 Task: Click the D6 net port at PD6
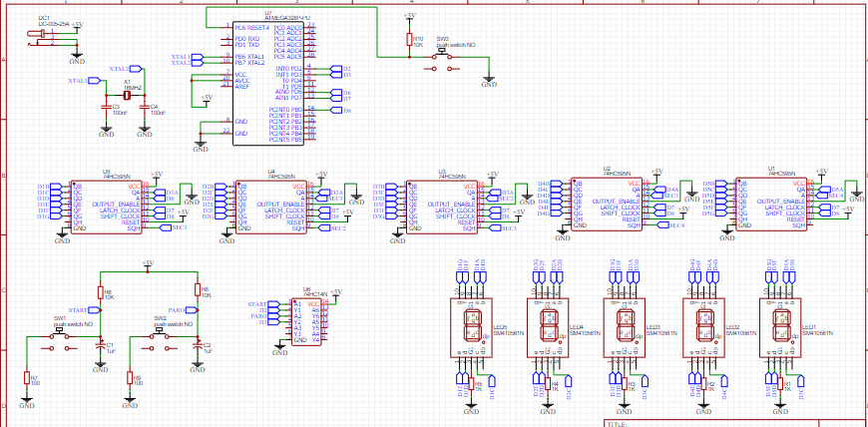341,93
